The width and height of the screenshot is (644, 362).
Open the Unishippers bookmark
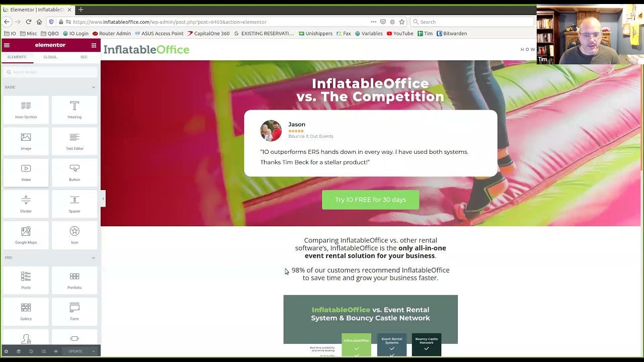click(x=315, y=34)
